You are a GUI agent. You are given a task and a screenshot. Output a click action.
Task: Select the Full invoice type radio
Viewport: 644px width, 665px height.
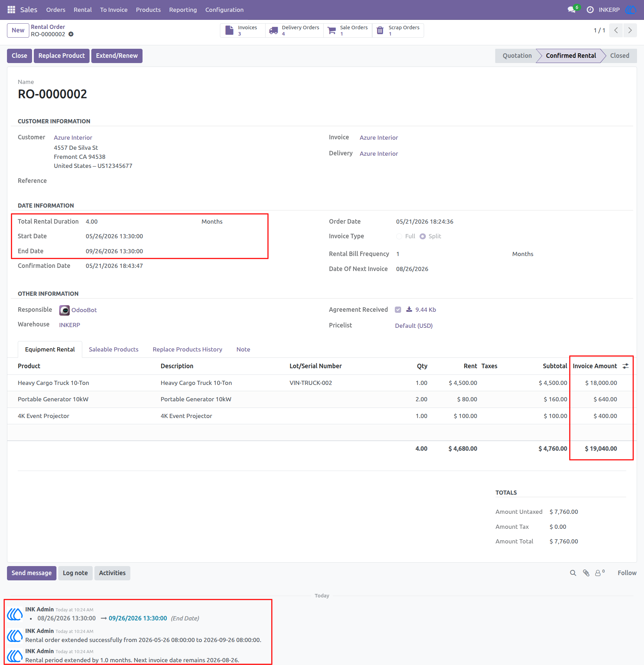click(399, 236)
